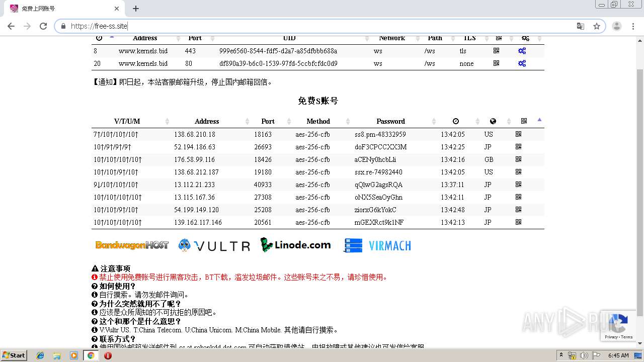Select password doF3CPCCXX3M

[380, 147]
